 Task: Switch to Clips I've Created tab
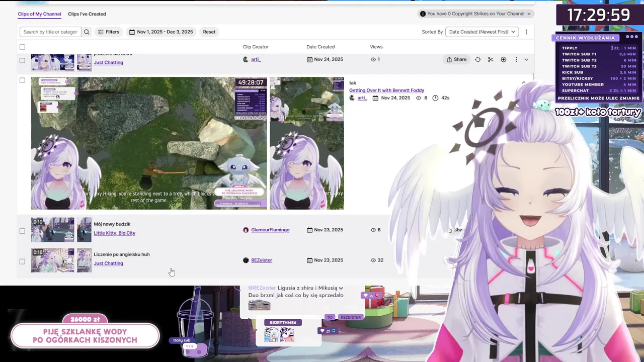tap(87, 14)
